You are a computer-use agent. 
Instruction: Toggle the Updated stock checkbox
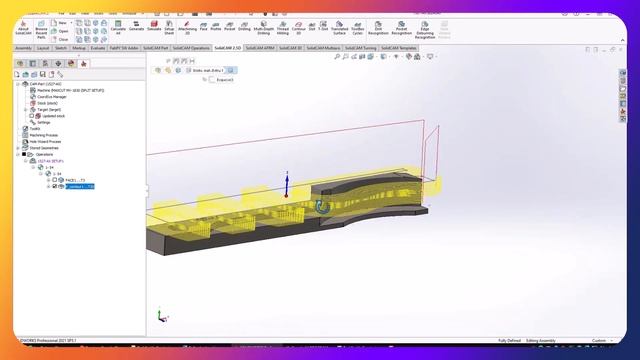click(x=31, y=116)
